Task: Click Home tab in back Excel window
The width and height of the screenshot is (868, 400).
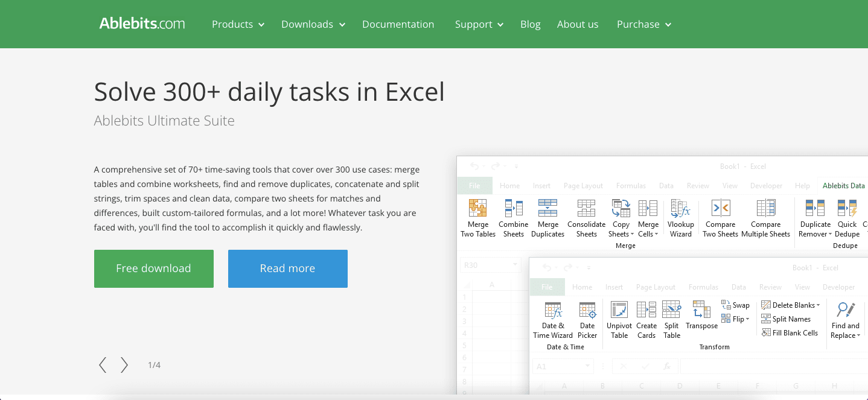Action: click(509, 186)
